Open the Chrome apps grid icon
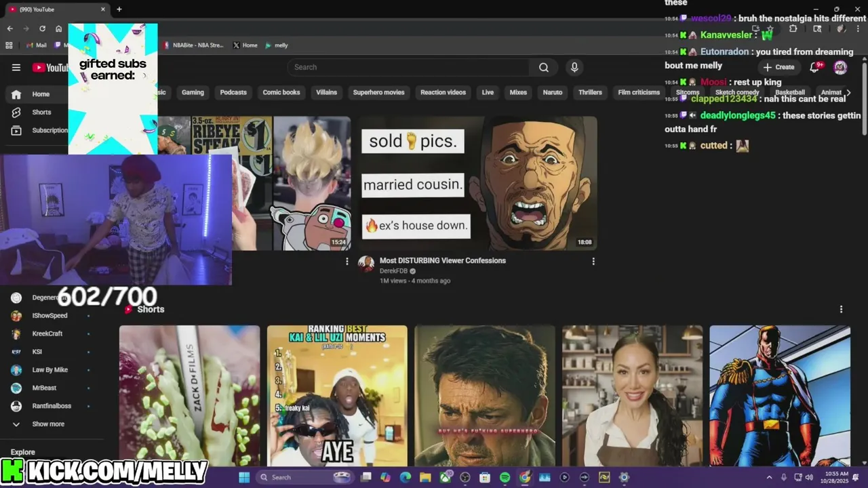Viewport: 868px width, 488px height. point(9,45)
